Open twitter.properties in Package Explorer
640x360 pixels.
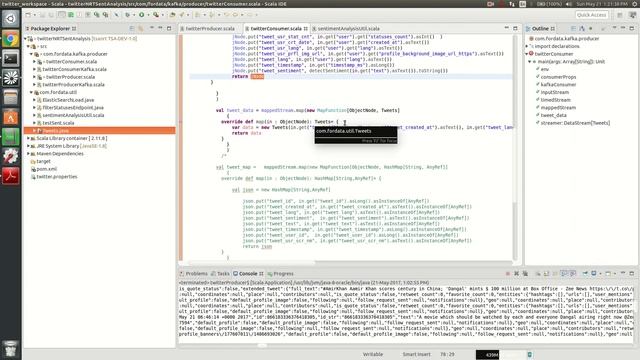click(x=57, y=177)
